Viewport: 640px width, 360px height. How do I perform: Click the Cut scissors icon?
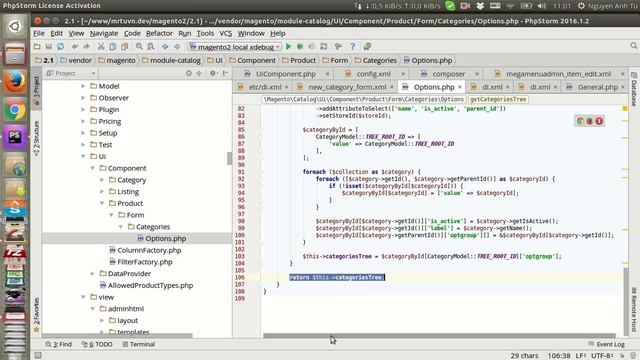101,47
